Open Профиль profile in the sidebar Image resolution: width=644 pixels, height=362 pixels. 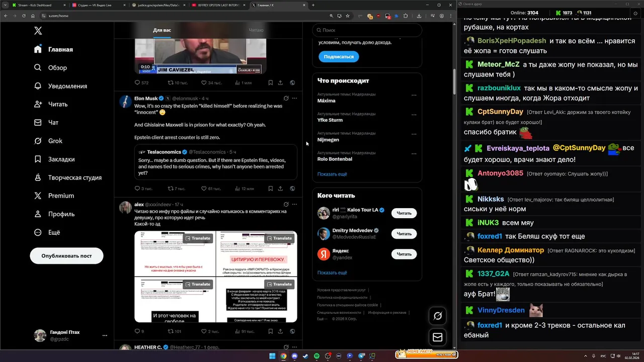[x=54, y=214]
